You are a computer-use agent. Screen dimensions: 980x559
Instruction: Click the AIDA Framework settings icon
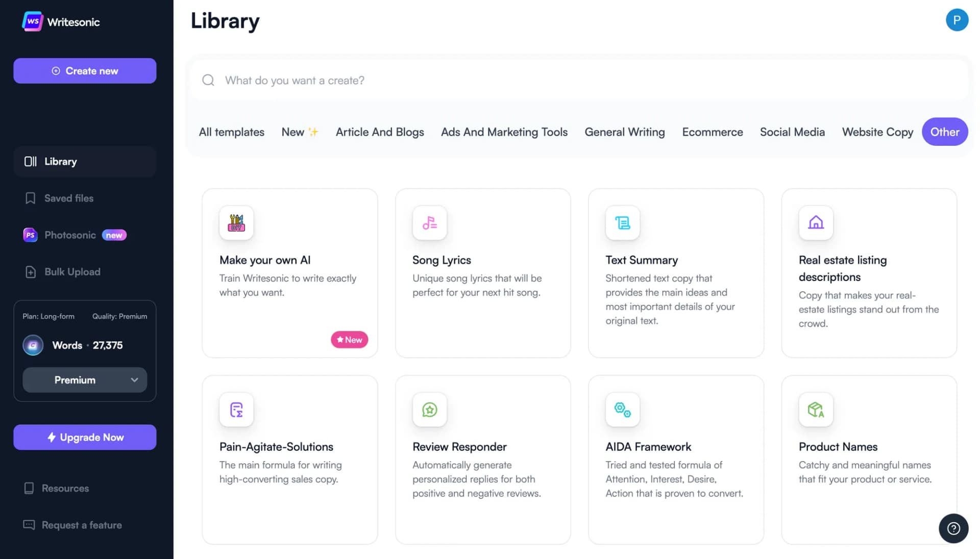pos(623,409)
